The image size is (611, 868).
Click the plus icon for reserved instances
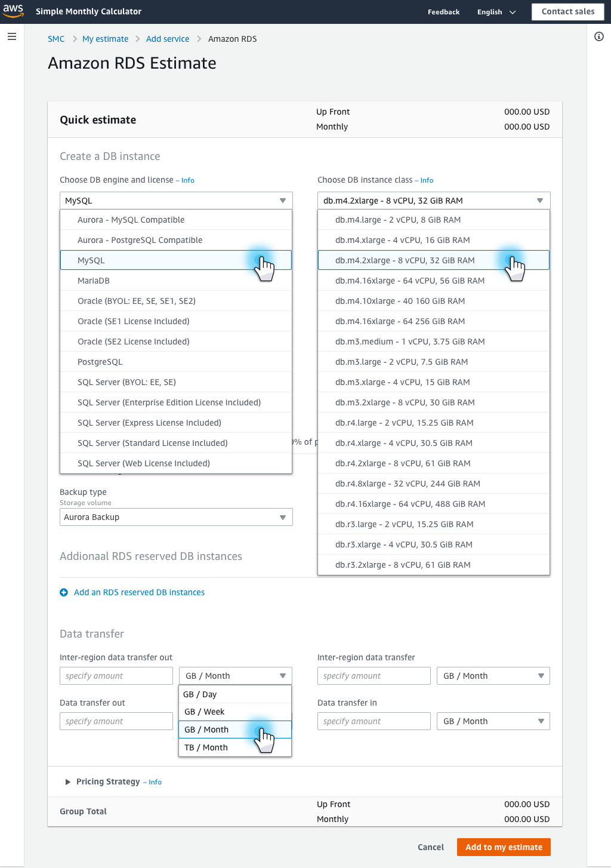pyautogui.click(x=64, y=592)
